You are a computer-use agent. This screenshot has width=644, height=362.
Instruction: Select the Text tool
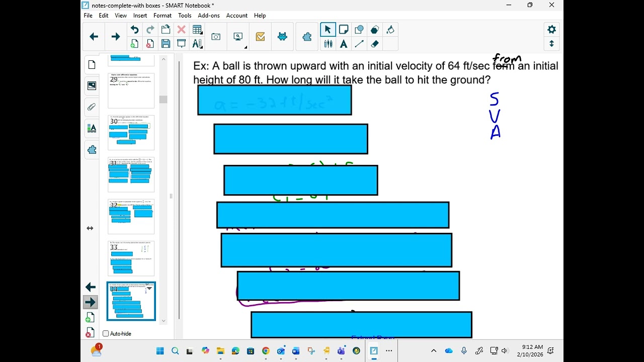(x=344, y=44)
